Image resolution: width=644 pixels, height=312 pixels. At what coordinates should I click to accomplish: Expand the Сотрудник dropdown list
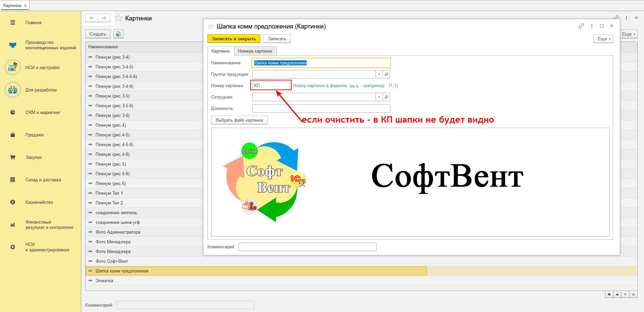click(379, 97)
